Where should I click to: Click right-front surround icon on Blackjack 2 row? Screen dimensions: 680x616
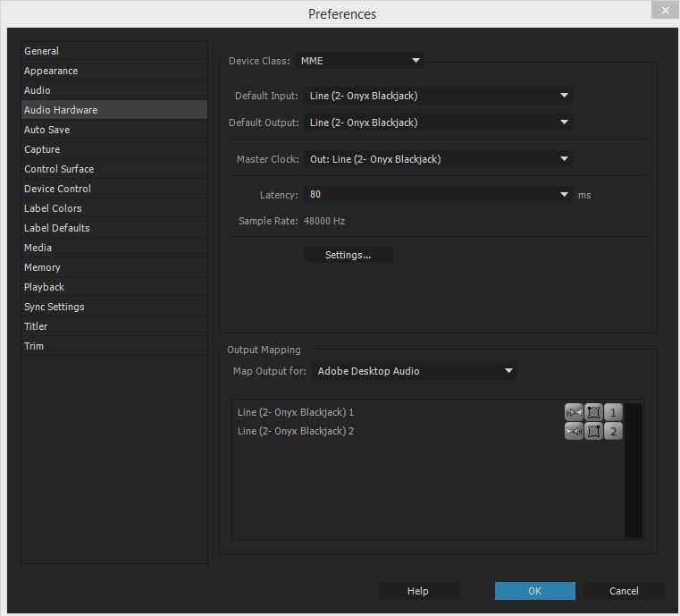click(x=593, y=431)
